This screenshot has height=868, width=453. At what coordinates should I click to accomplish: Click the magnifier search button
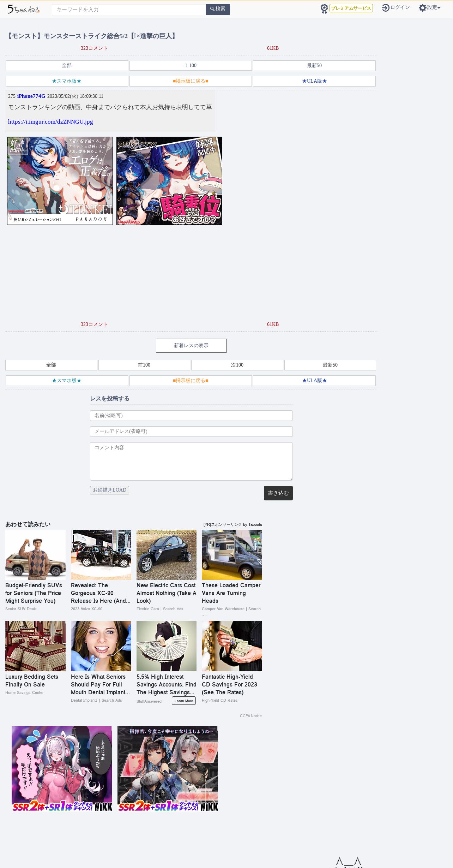point(218,10)
